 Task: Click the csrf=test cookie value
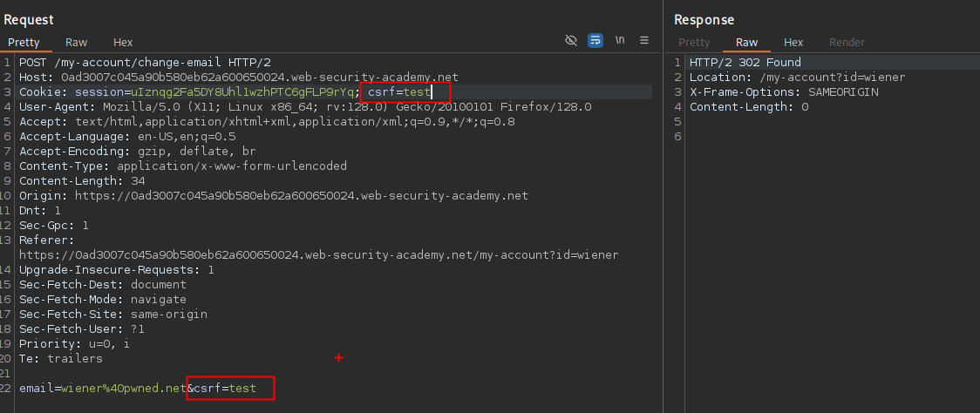[x=406, y=91]
